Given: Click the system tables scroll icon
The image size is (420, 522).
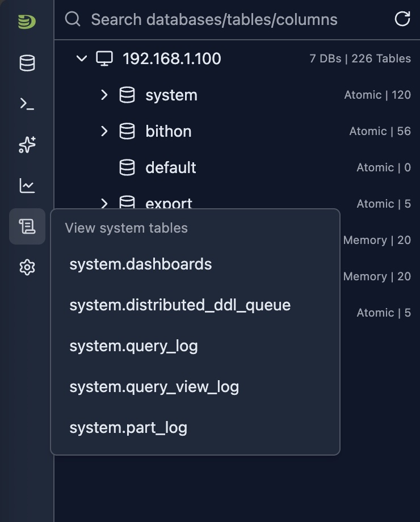Looking at the screenshot, I should tap(27, 226).
